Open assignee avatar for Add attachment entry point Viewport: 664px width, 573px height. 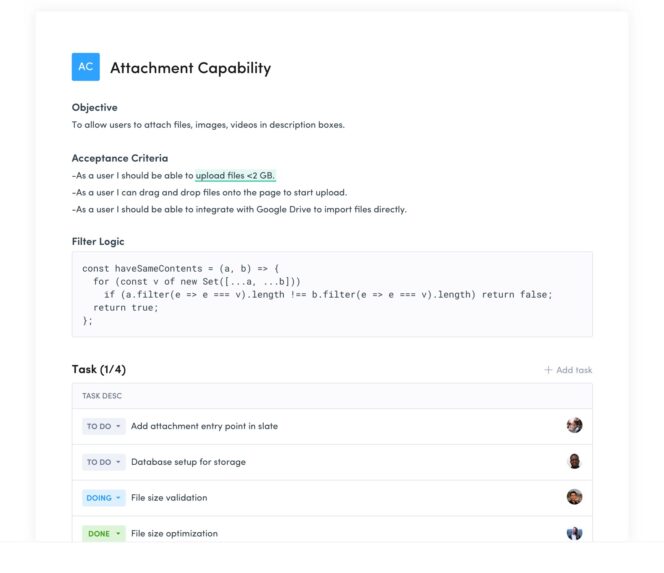point(574,425)
